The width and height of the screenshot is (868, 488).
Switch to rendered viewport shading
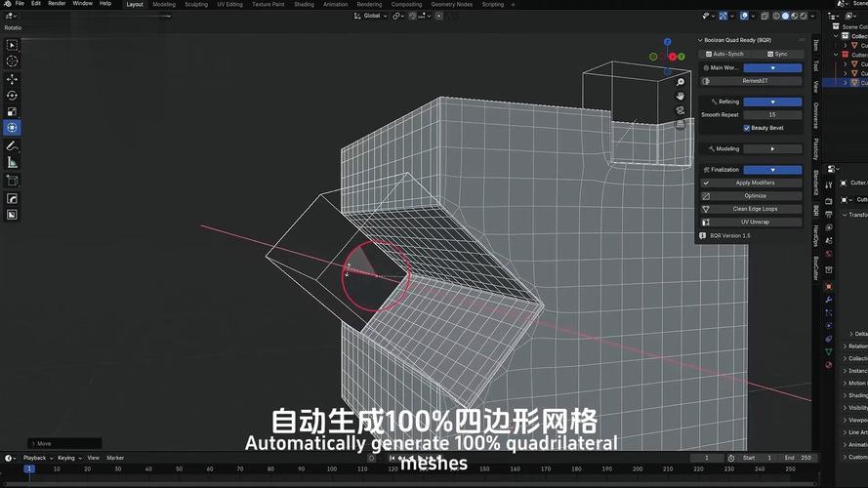[804, 16]
